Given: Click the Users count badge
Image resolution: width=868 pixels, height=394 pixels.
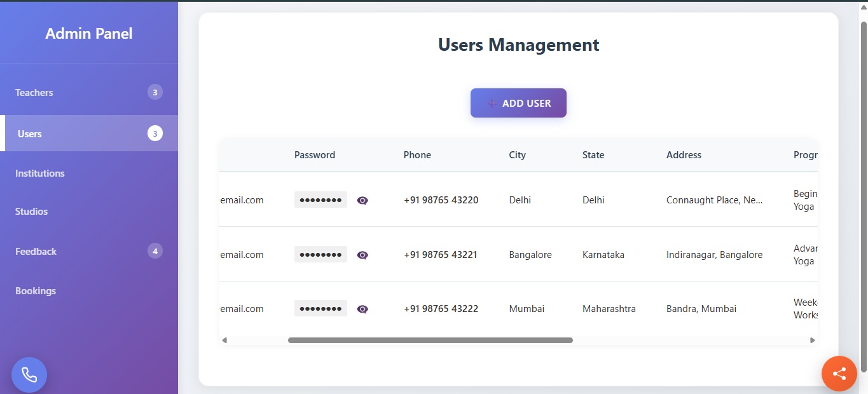Looking at the screenshot, I should (x=155, y=133).
